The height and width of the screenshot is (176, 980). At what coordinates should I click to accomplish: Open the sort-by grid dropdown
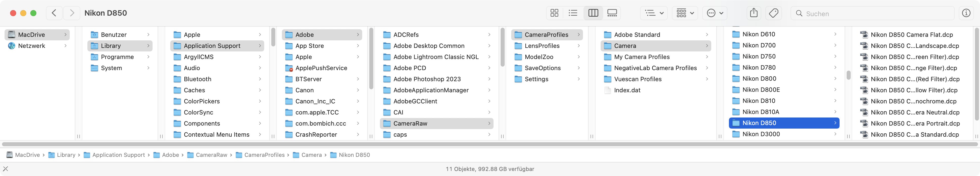(x=685, y=13)
